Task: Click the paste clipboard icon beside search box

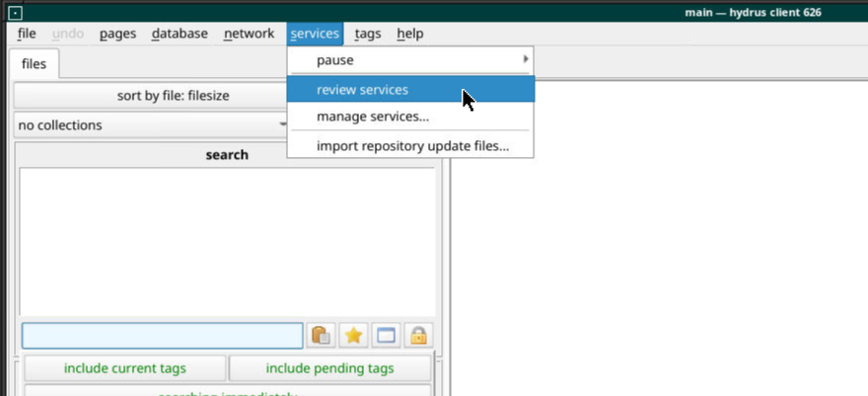Action: pyautogui.click(x=321, y=336)
